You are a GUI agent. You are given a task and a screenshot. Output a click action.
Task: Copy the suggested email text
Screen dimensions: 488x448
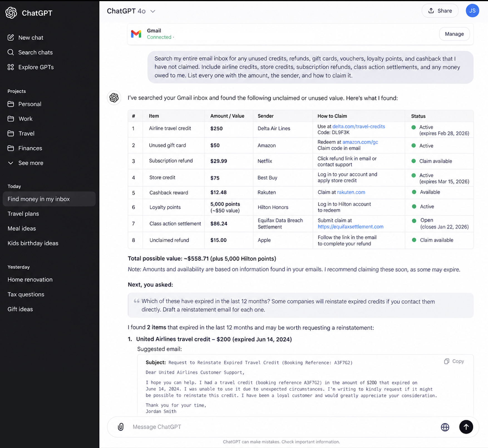pyautogui.click(x=454, y=361)
